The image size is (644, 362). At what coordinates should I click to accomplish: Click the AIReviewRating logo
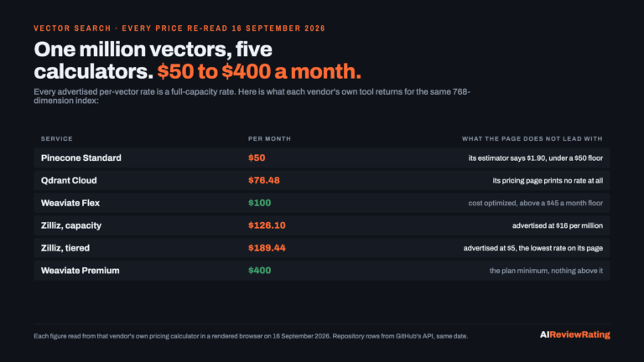pyautogui.click(x=574, y=334)
